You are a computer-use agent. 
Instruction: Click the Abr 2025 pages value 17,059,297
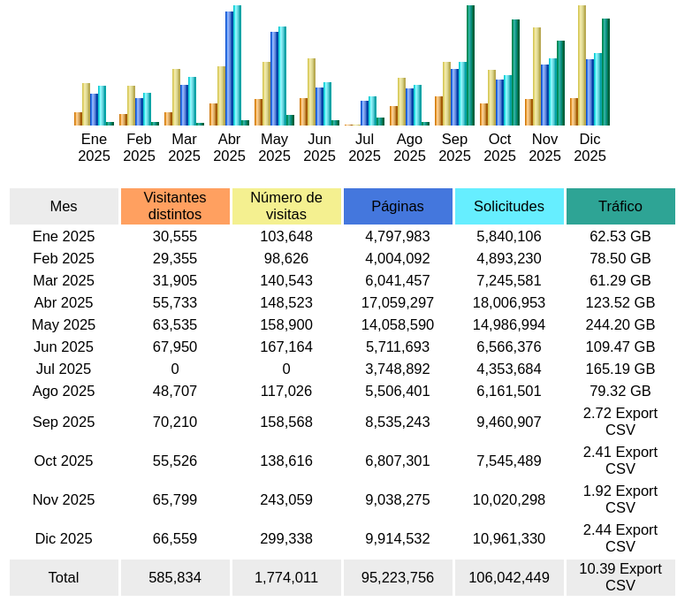coord(398,302)
